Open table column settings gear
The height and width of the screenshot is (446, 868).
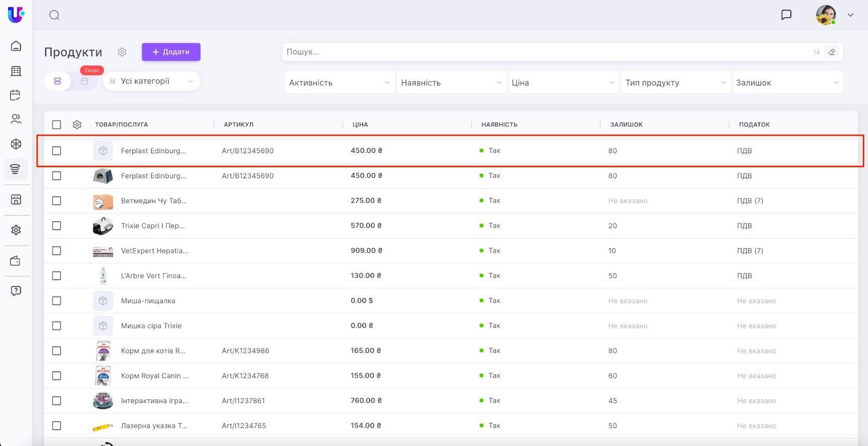[x=77, y=125]
